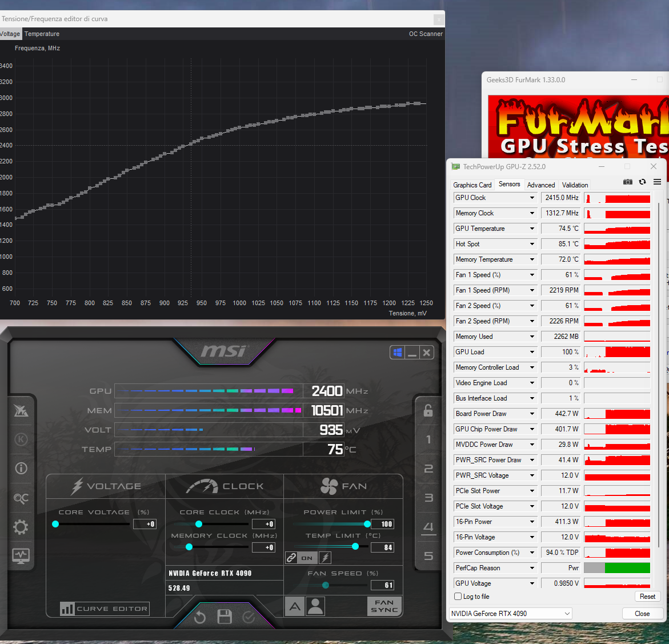Click the temp priority lightning icon

325,557
